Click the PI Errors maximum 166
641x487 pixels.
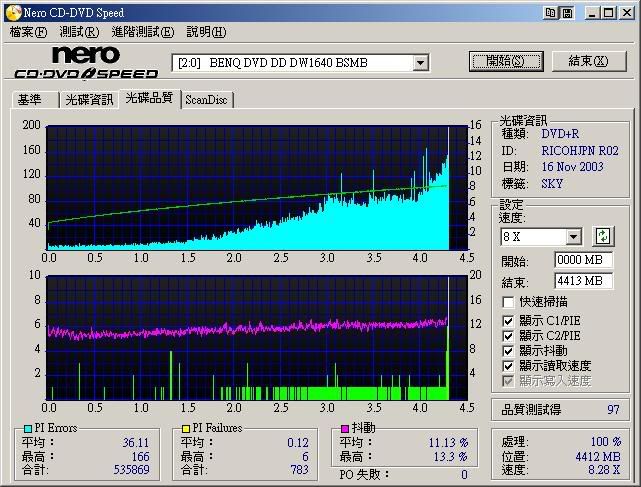[x=140, y=456]
